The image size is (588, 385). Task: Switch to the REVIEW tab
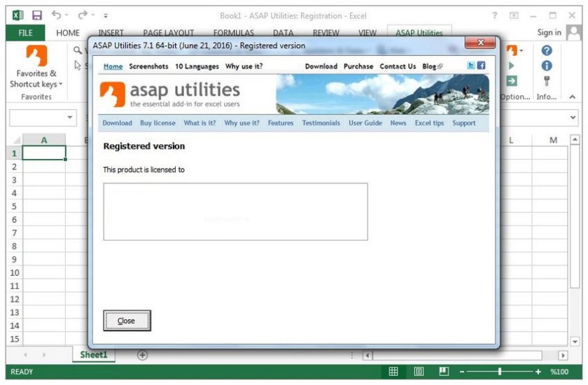click(326, 33)
